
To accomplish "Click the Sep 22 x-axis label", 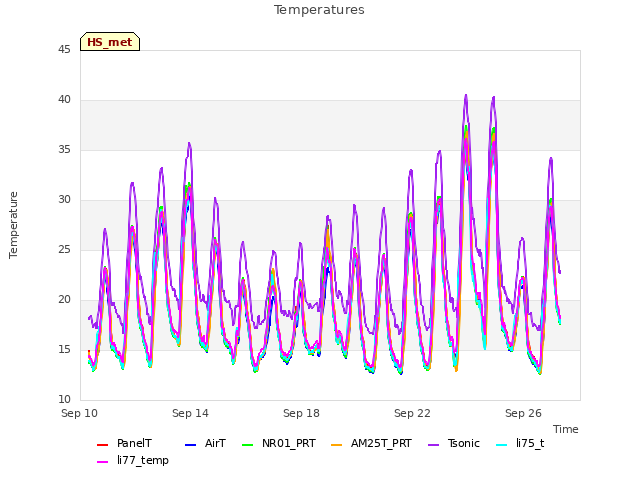I will [412, 413].
